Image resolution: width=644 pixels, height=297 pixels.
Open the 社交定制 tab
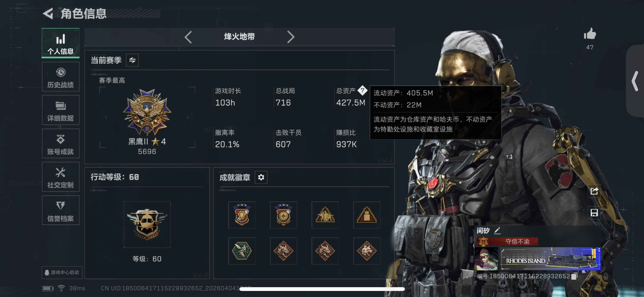[x=61, y=177]
